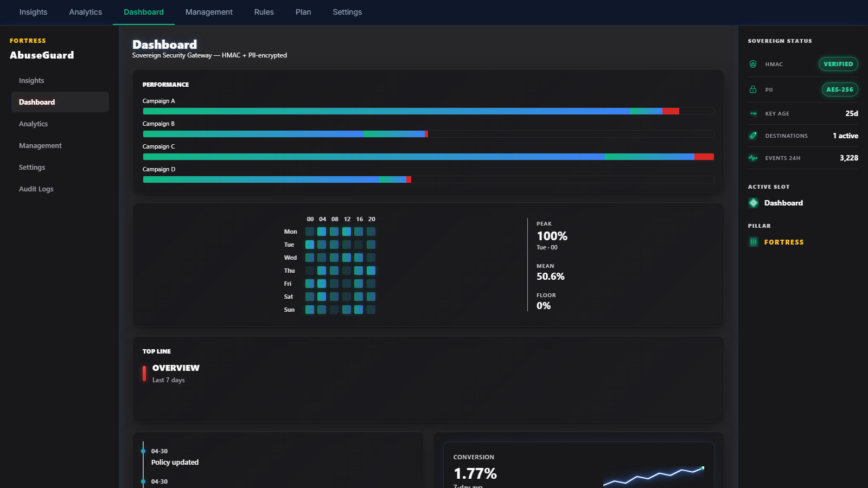Viewport: 868px width, 488px height.
Task: Click the VERIFIED status badge
Action: pyautogui.click(x=838, y=64)
